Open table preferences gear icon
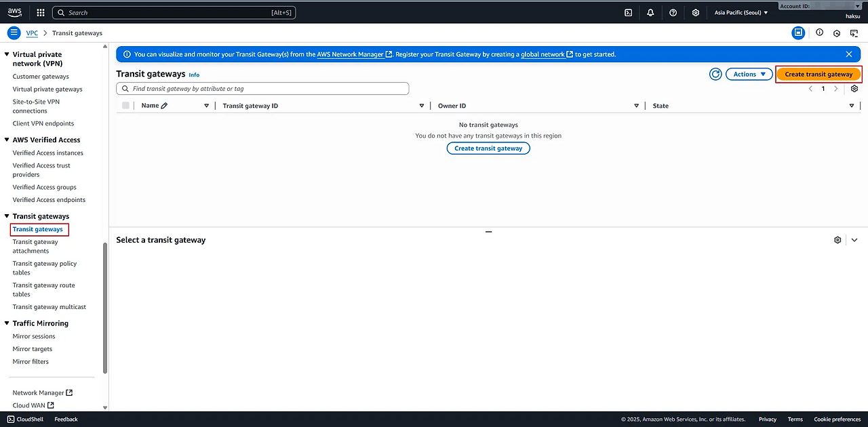This screenshot has height=427, width=868. pyautogui.click(x=854, y=89)
